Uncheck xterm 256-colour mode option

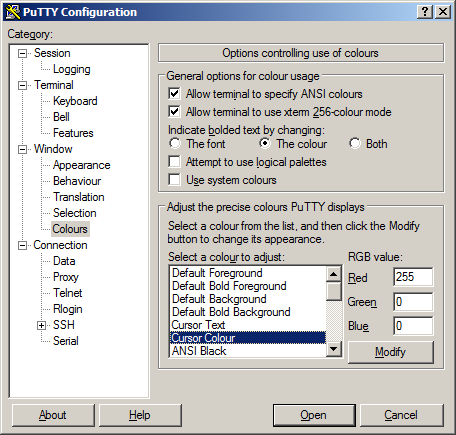click(x=174, y=112)
